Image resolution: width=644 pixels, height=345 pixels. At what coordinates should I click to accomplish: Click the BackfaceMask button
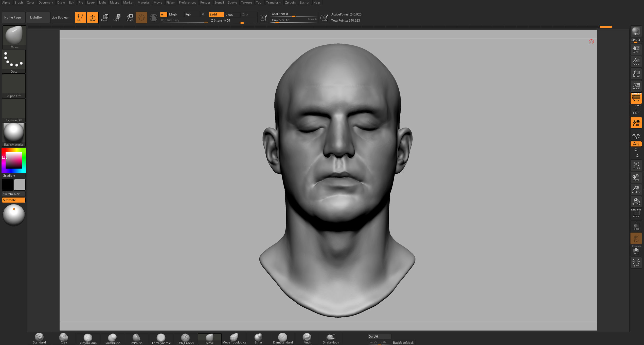[403, 342]
